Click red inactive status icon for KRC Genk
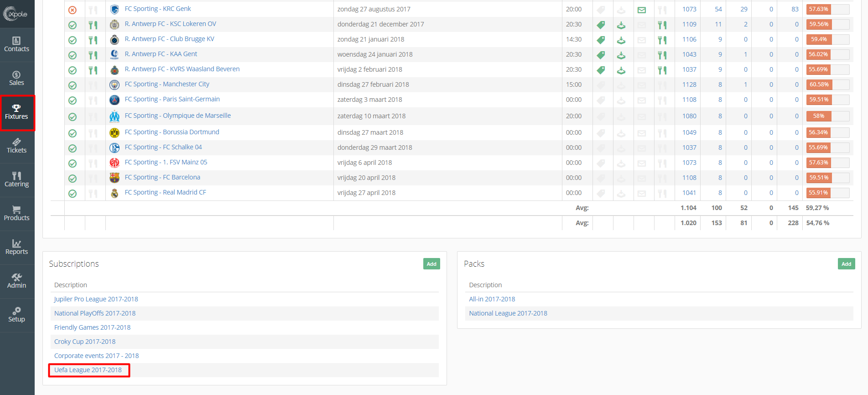 pyautogui.click(x=73, y=10)
